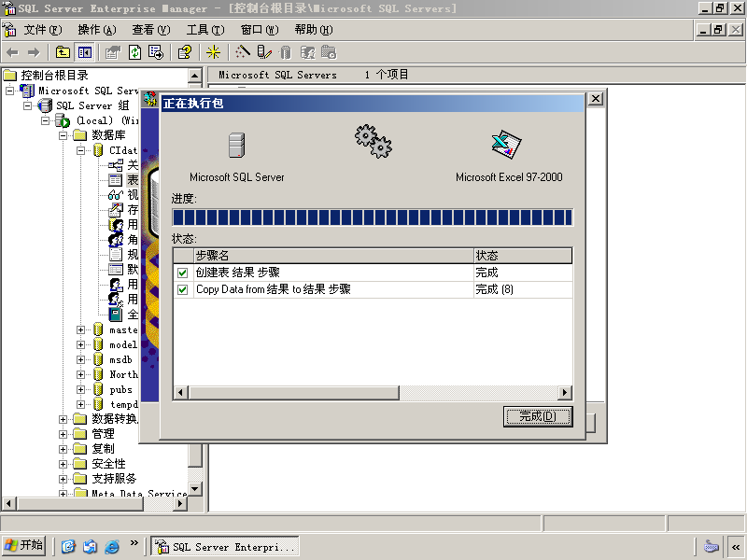Toggle console tree show/hide icon
The height and width of the screenshot is (560, 747).
tap(85, 52)
